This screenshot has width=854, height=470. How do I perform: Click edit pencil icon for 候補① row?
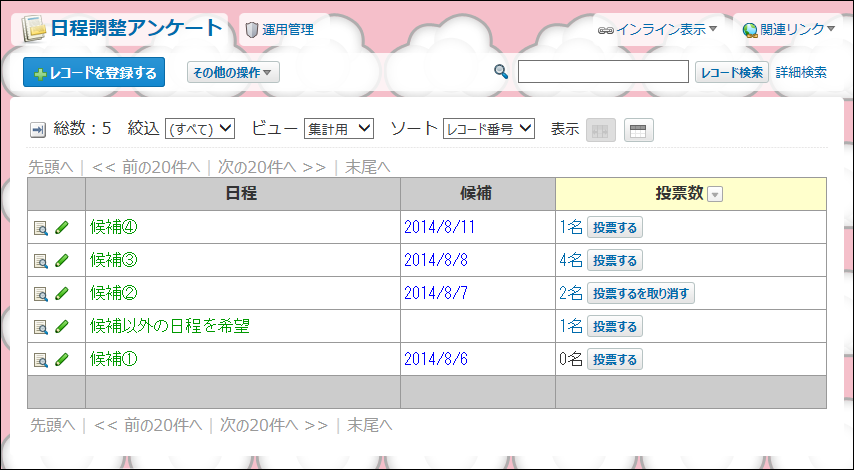pos(62,359)
